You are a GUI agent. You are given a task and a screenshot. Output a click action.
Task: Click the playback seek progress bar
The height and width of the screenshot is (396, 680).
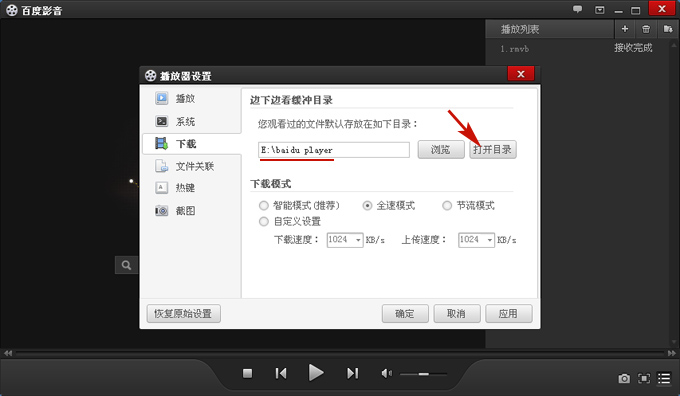[x=340, y=353]
